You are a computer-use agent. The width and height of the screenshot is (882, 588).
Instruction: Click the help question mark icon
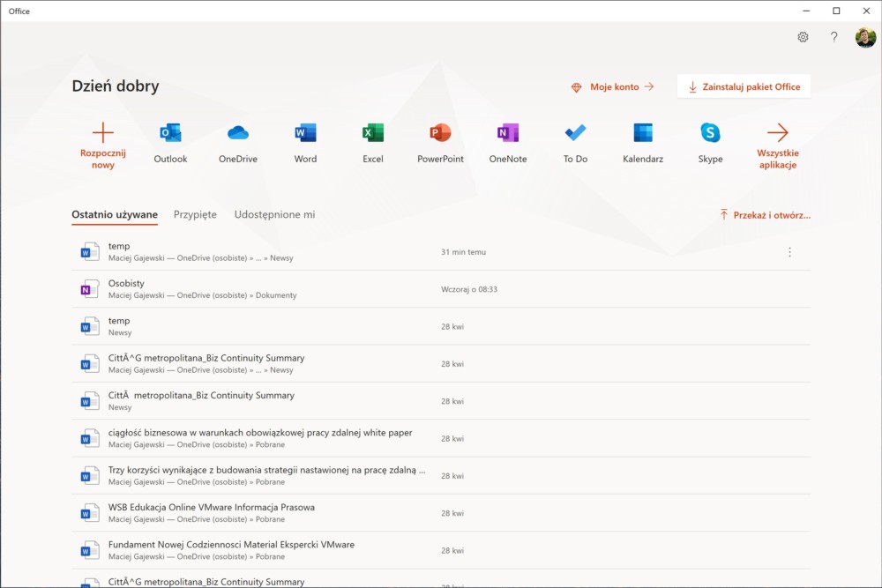834,37
